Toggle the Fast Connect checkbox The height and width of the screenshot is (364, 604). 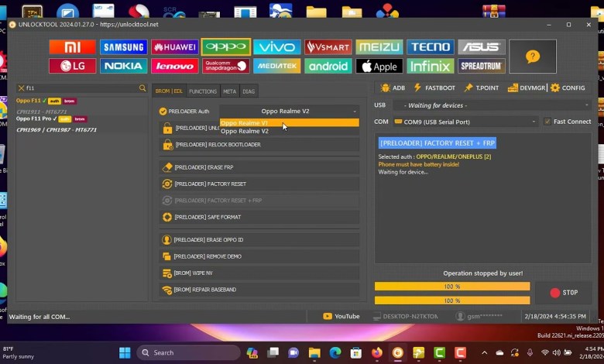click(547, 122)
